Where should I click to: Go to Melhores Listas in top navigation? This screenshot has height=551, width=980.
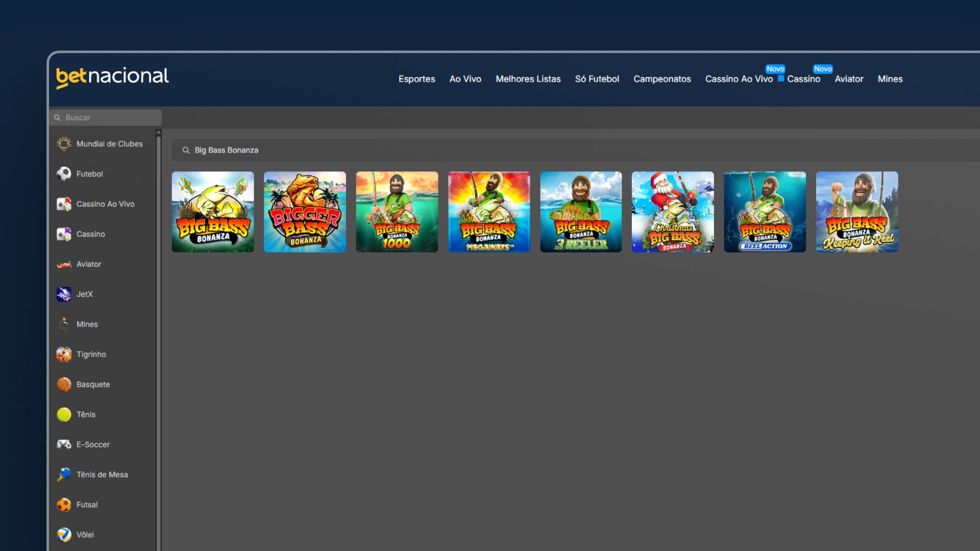point(528,79)
